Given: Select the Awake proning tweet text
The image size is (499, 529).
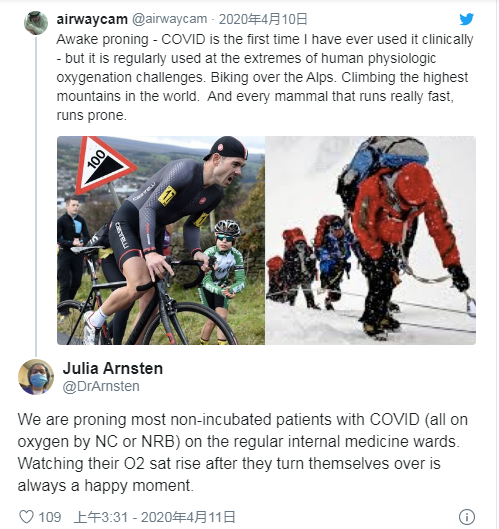Looking at the screenshot, I should [265, 77].
